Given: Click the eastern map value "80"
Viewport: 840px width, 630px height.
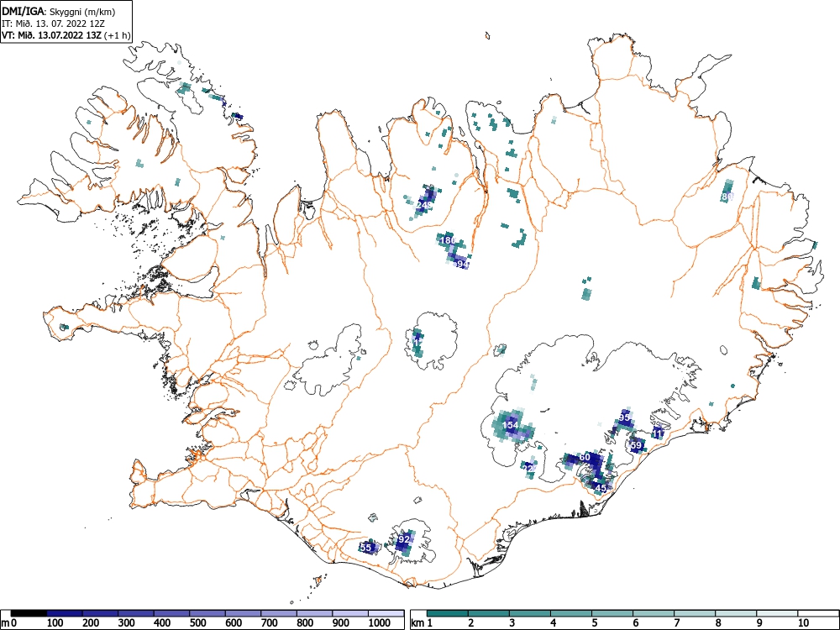Looking at the screenshot, I should 727,197.
